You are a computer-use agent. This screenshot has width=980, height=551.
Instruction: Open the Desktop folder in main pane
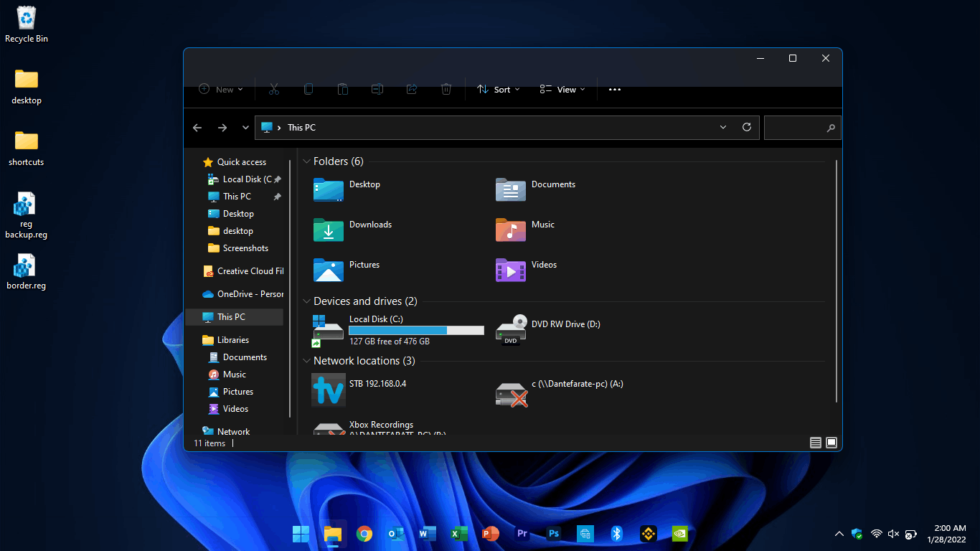tap(347, 189)
